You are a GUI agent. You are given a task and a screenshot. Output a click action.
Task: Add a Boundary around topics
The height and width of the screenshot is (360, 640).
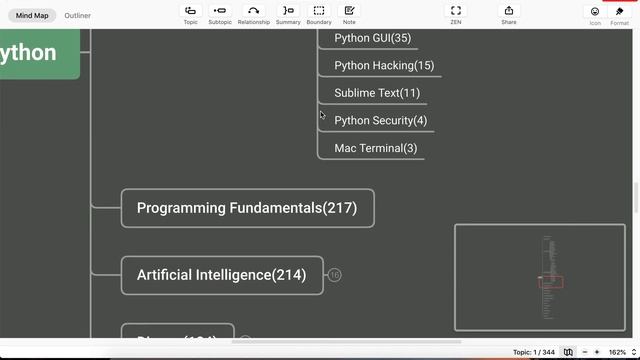coord(319,15)
